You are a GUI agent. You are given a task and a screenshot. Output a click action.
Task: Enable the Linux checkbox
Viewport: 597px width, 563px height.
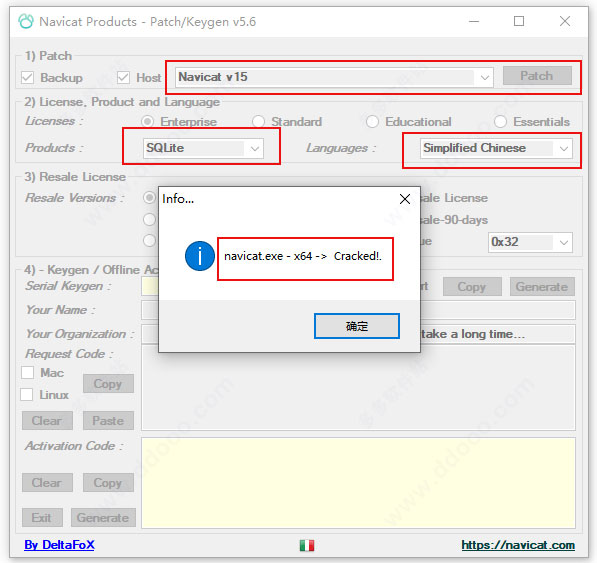click(x=27, y=394)
